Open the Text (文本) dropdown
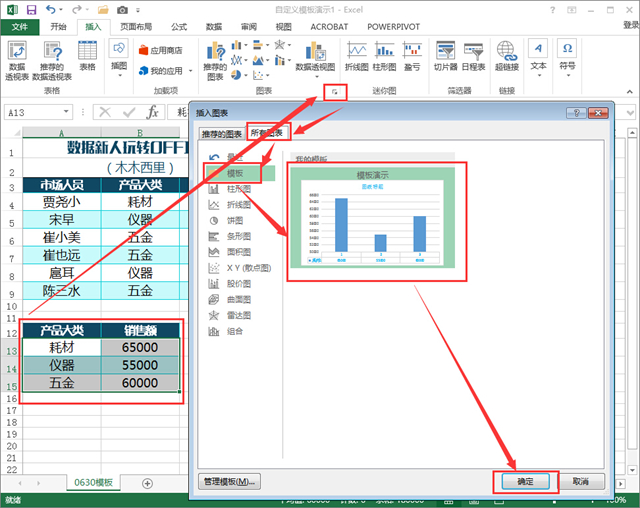Image resolution: width=640 pixels, height=508 pixels. (538, 58)
